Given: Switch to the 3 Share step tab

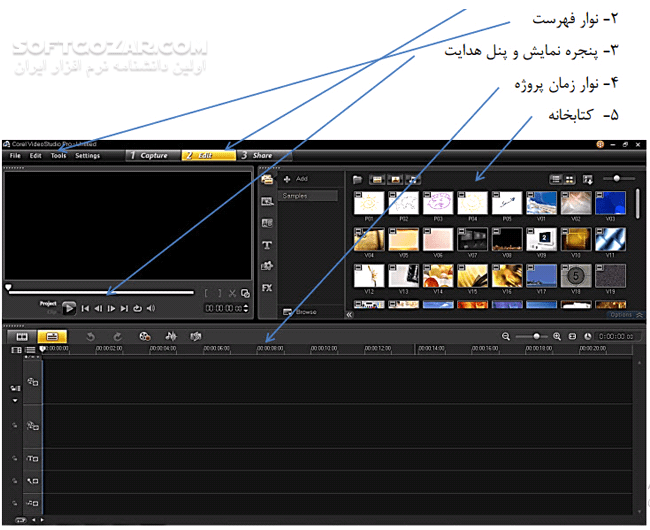Looking at the screenshot, I should [264, 155].
